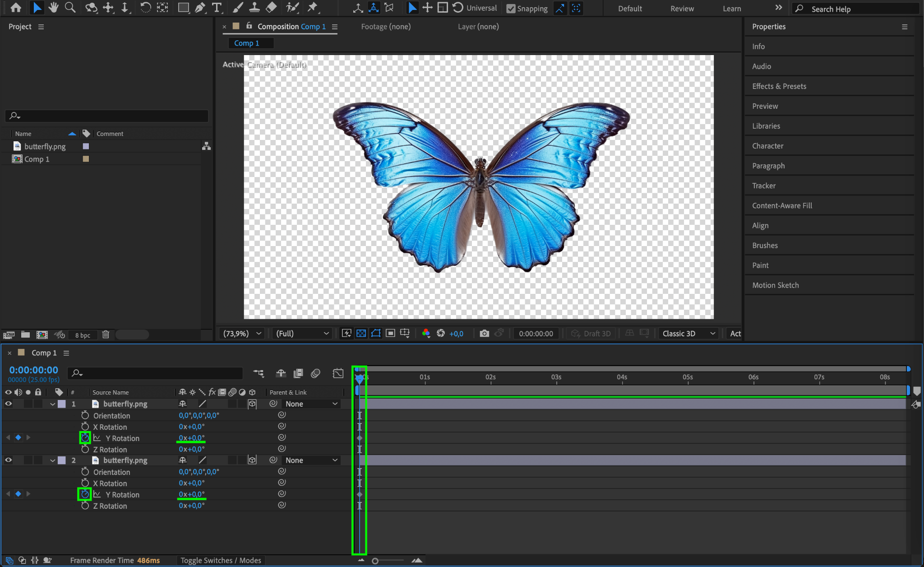
Task: Open the Classic 3D renderer dropdown
Action: [x=688, y=333]
